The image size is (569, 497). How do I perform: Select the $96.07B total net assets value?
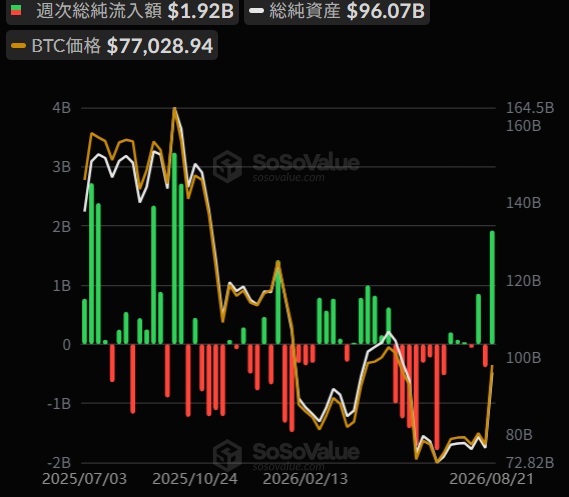(385, 11)
